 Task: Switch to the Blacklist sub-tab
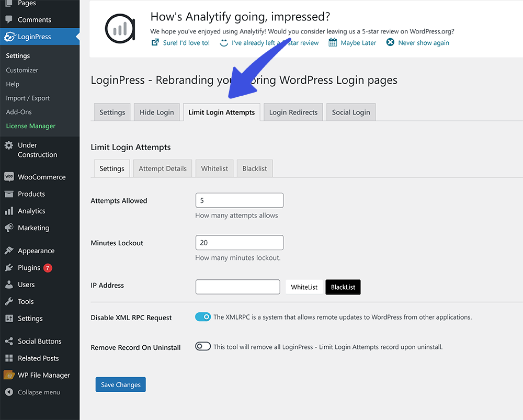click(255, 168)
